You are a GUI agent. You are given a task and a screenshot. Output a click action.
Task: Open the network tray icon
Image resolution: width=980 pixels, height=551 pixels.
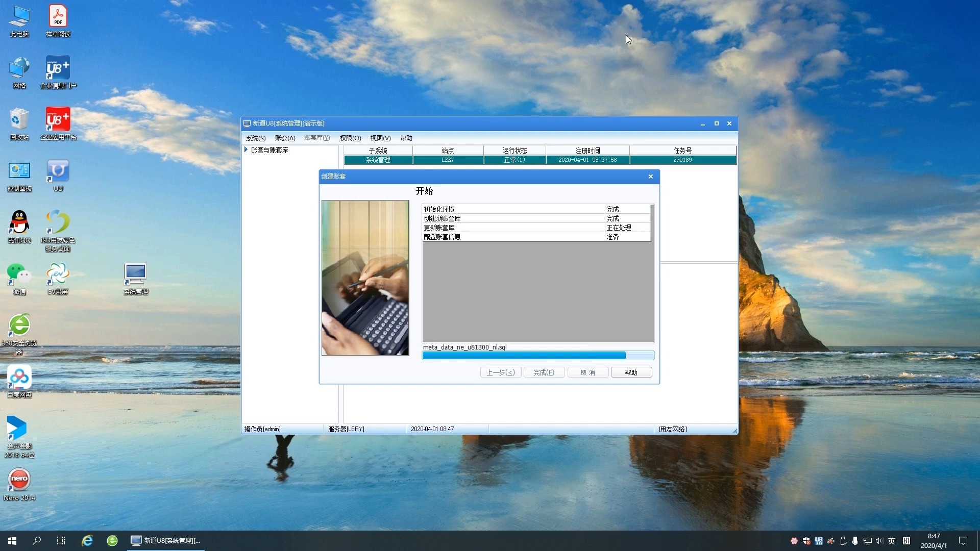tap(867, 541)
